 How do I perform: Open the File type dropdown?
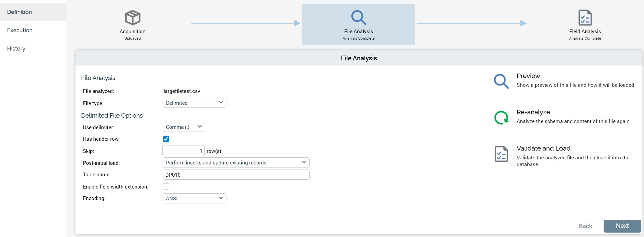[195, 103]
